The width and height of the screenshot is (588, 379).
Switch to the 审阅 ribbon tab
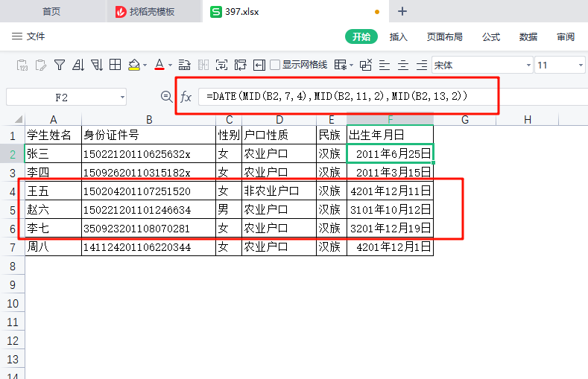click(x=566, y=36)
